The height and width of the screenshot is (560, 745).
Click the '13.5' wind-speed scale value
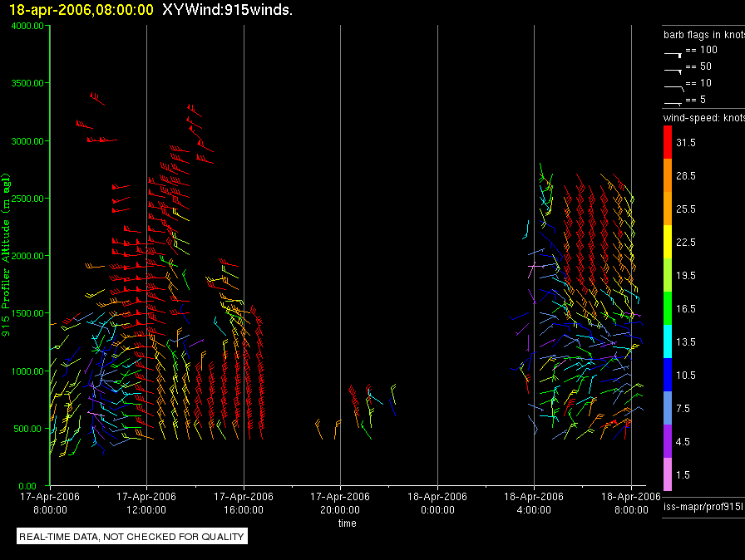coord(686,341)
